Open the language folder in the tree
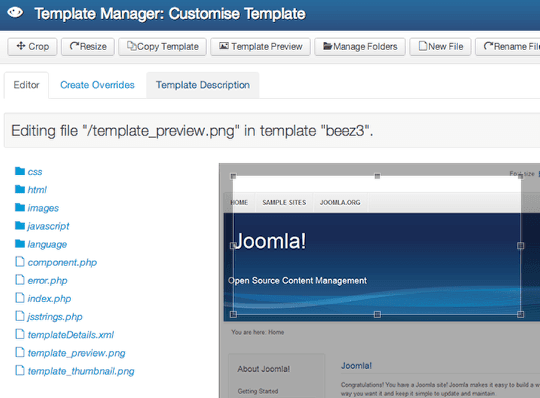540x398 pixels. [x=47, y=244]
